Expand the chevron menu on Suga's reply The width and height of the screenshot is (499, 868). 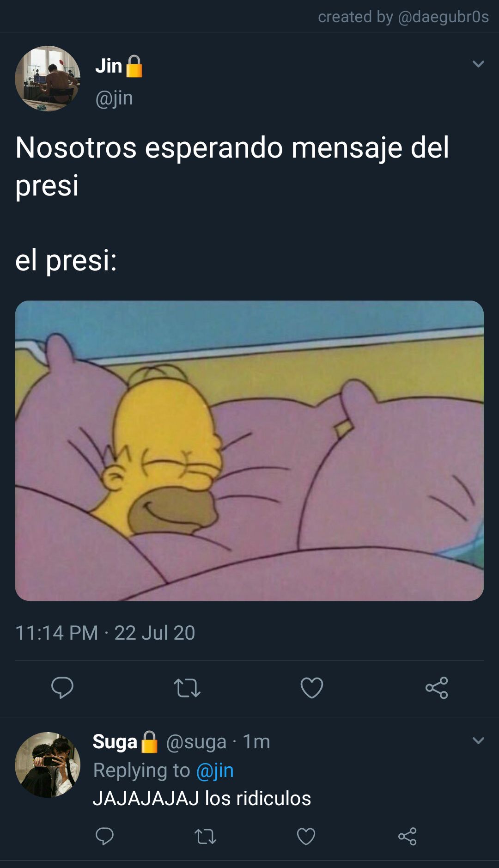point(479,740)
